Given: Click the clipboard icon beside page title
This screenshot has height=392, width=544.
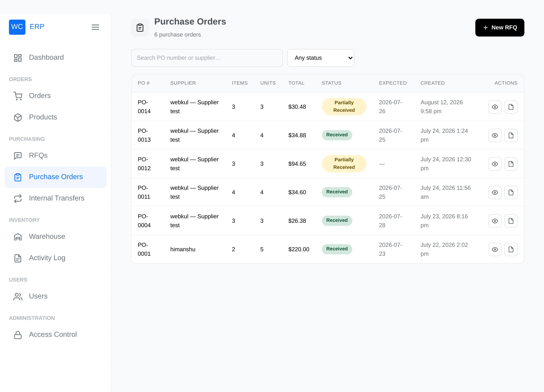Looking at the screenshot, I should click(x=140, y=28).
